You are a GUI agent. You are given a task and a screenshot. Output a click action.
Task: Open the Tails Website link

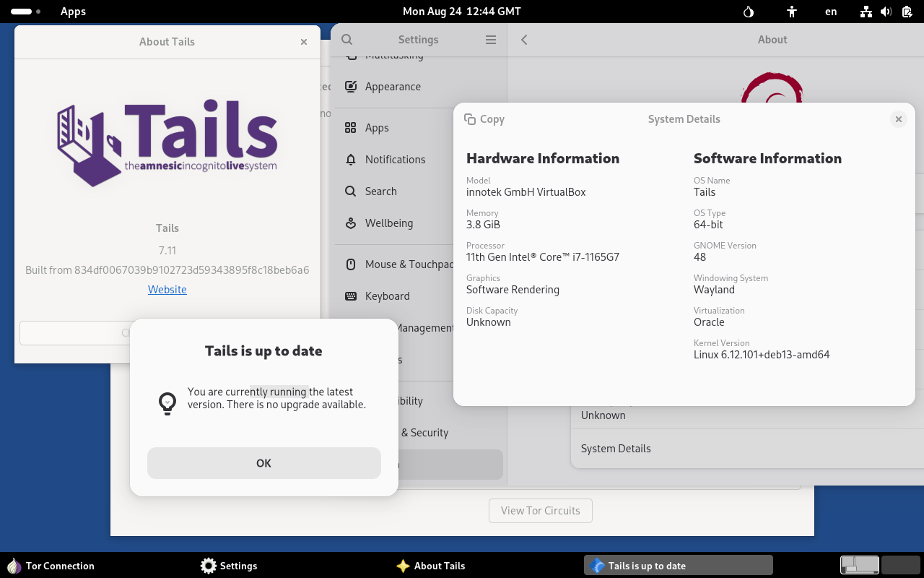(x=167, y=290)
